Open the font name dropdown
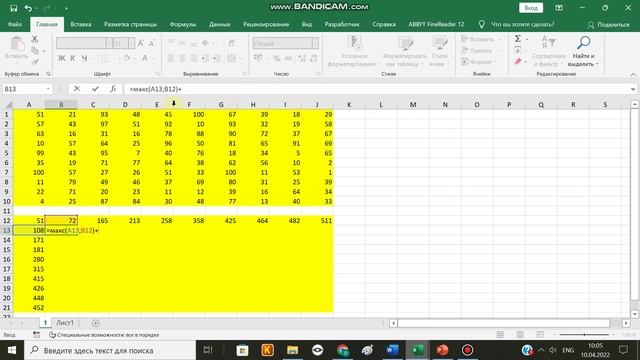This screenshot has width=640, height=360. click(x=109, y=43)
